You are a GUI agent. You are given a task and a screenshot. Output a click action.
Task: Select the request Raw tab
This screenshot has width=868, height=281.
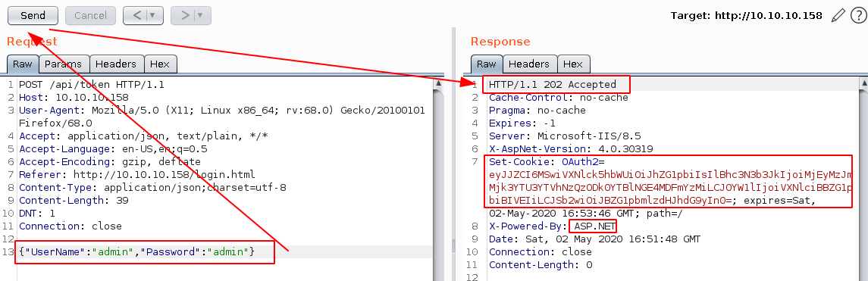(23, 64)
